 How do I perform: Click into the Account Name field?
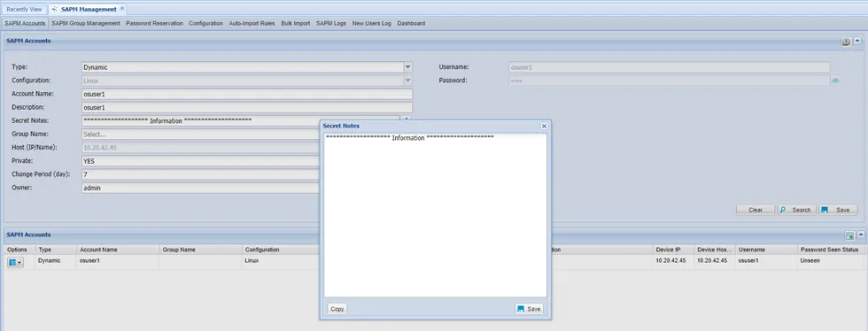pyautogui.click(x=247, y=94)
